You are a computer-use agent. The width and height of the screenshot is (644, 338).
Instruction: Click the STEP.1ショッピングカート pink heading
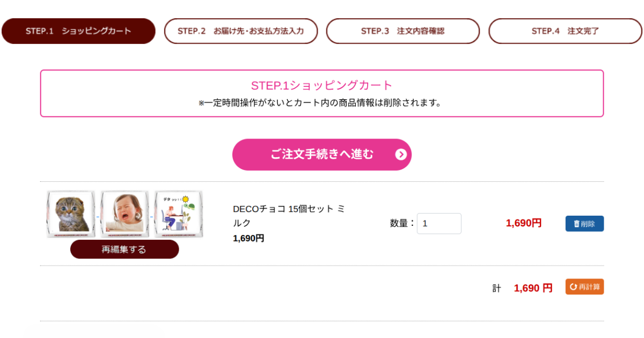point(322,85)
